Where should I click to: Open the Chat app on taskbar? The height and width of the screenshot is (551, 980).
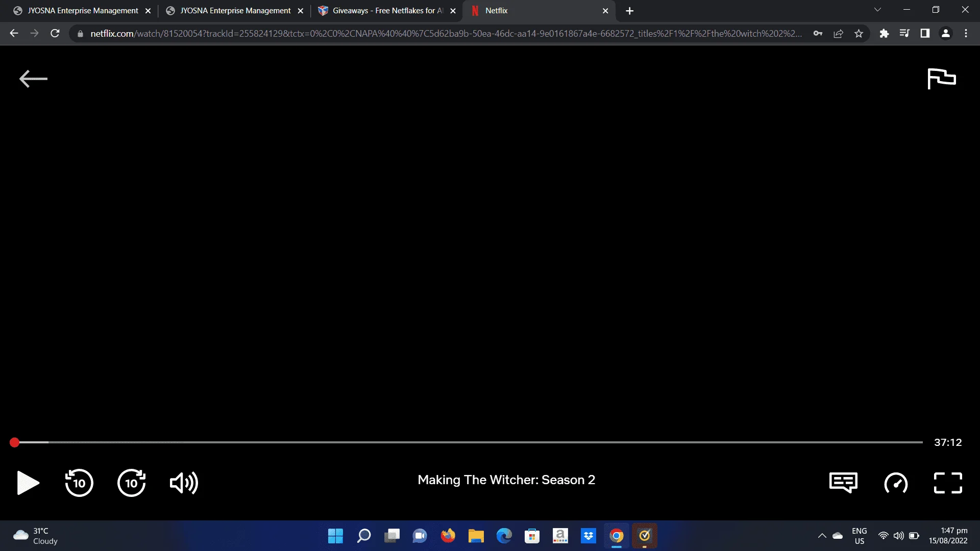click(420, 536)
